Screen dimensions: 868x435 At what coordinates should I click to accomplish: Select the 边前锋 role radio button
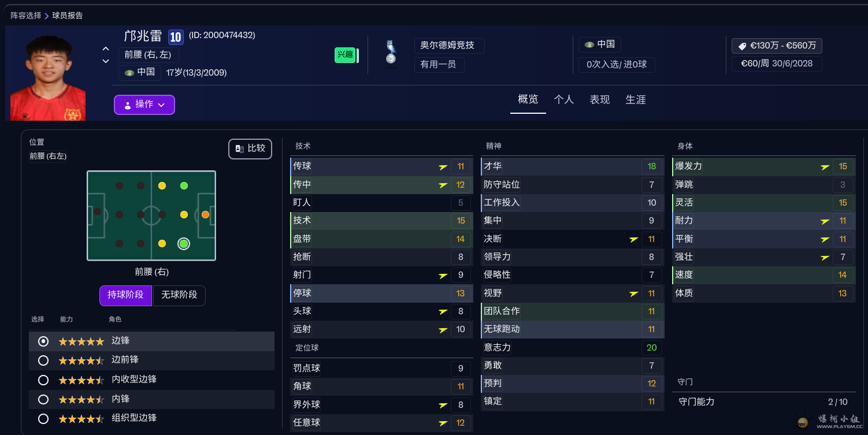43,360
